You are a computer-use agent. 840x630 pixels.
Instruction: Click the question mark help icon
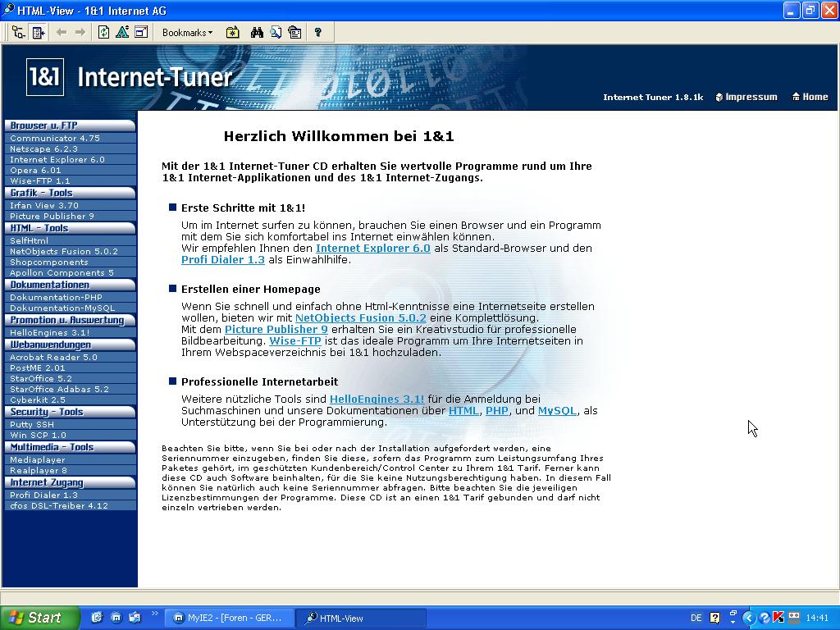[x=318, y=33]
